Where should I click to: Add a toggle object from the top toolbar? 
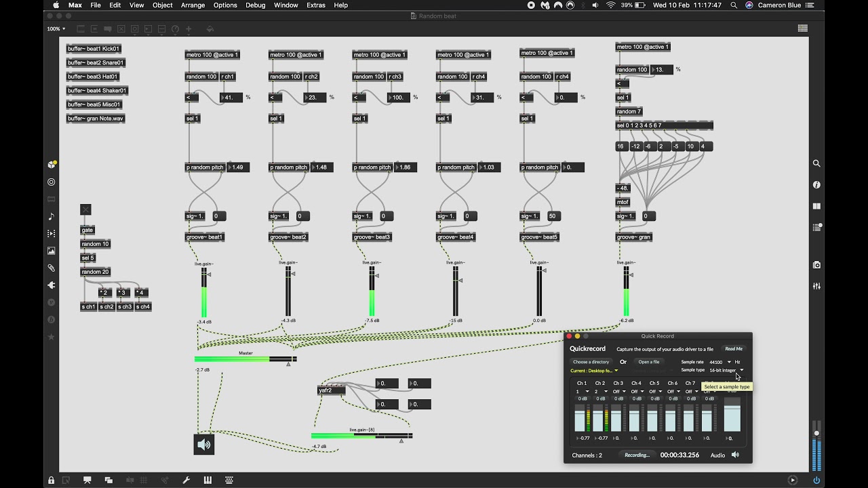(x=121, y=29)
